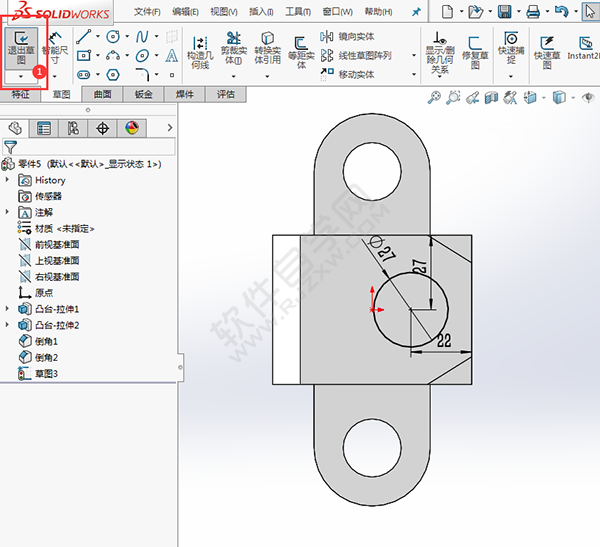Image resolution: width=600 pixels, height=547 pixels.
Task: Expand the 注解 tree node
Action: (7, 211)
